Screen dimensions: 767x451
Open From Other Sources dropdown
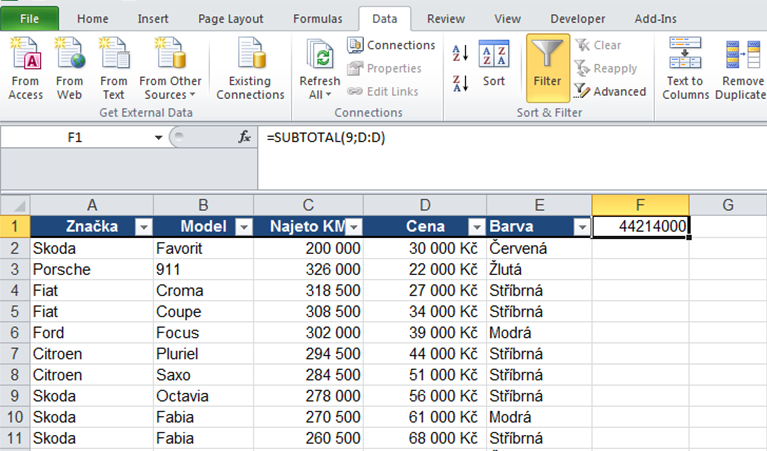coord(170,68)
